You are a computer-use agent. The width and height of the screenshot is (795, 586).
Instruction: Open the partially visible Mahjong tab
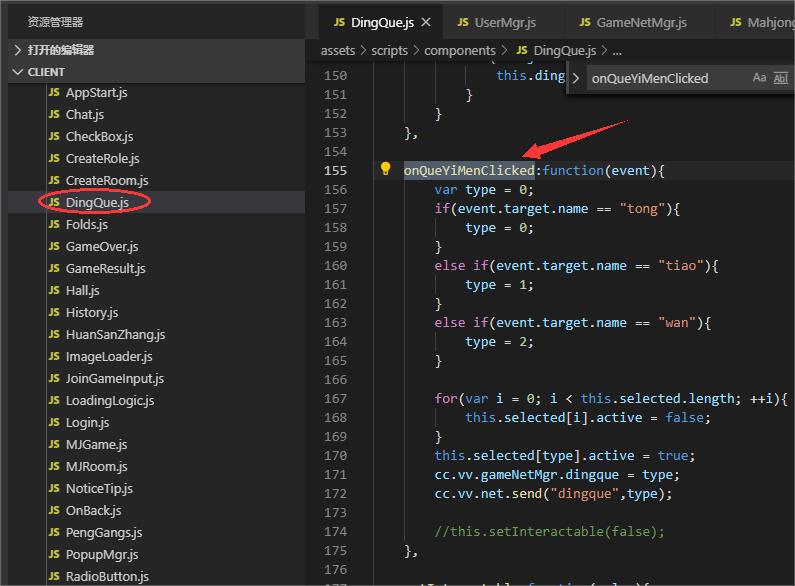pos(762,22)
